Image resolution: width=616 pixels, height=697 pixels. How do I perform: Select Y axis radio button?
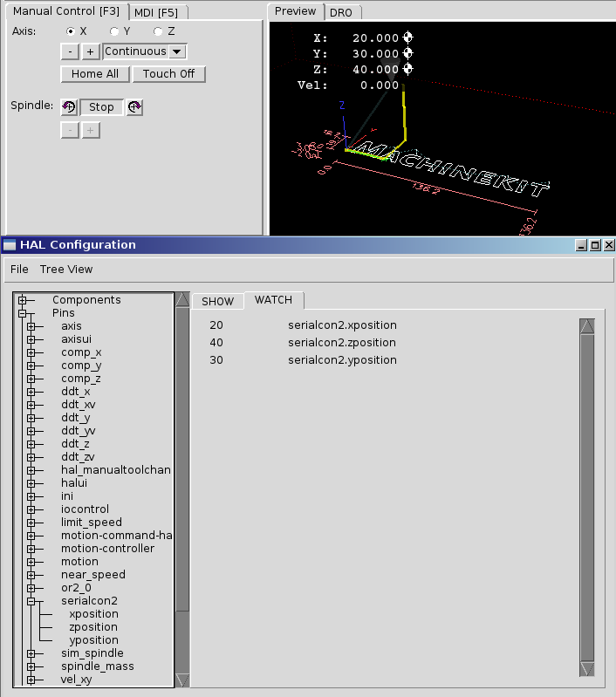coord(114,31)
